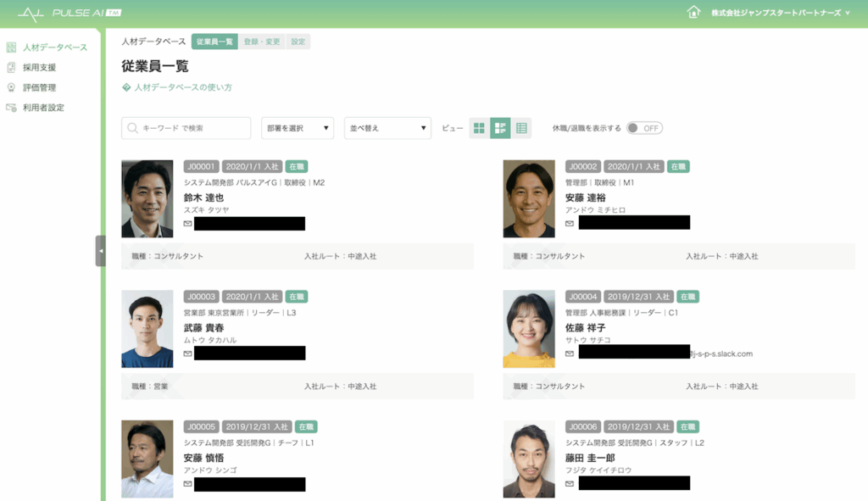The height and width of the screenshot is (501, 868).
Task: Switch to large grid view icon
Action: pos(480,128)
